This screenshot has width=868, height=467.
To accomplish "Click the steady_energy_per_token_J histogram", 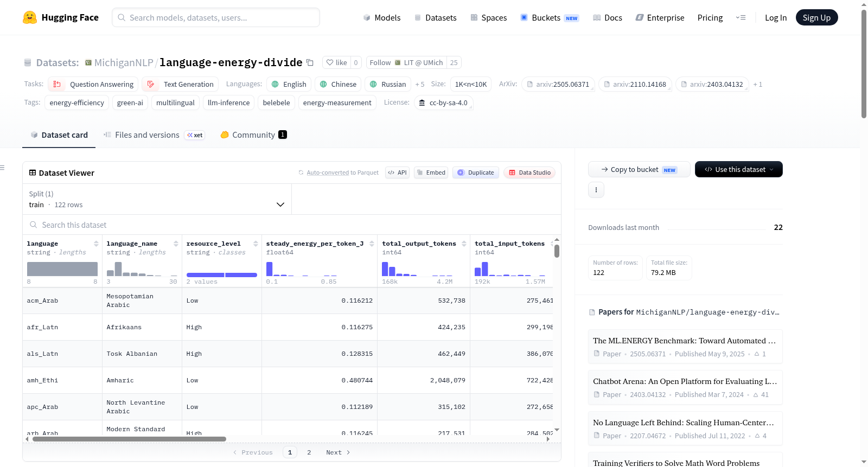I will coord(302,268).
